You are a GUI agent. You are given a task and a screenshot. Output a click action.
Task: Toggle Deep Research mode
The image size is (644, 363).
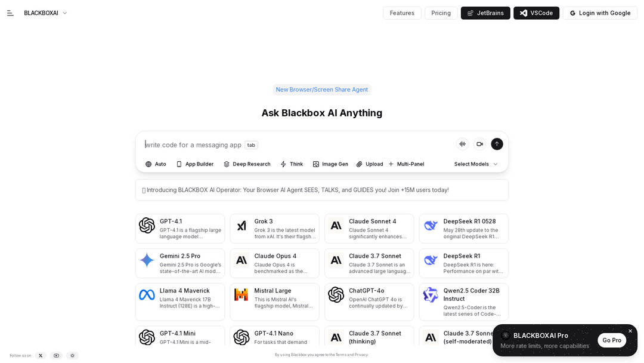(247, 164)
